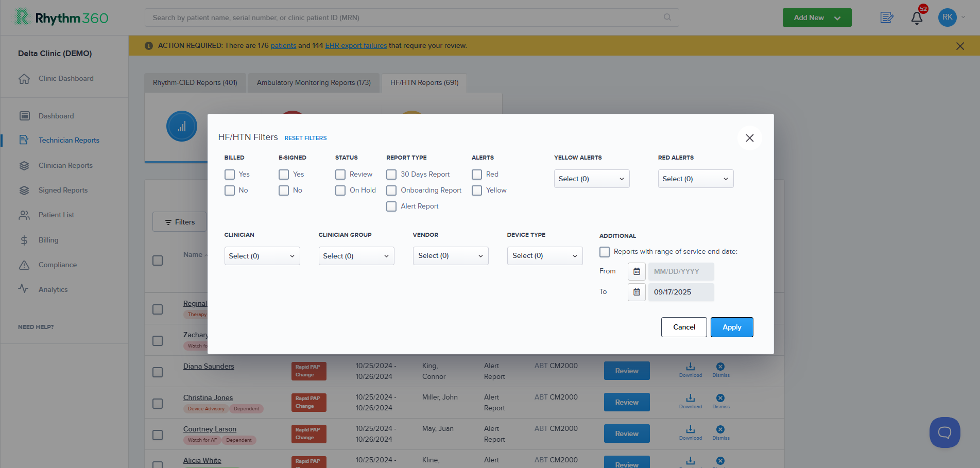Download Diana Saunders' report

[x=691, y=370]
